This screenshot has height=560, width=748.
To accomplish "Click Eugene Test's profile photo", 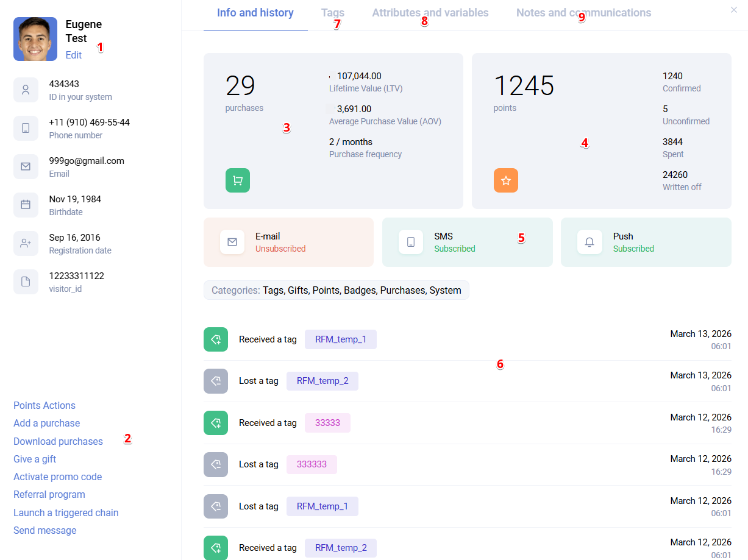I will point(35,39).
